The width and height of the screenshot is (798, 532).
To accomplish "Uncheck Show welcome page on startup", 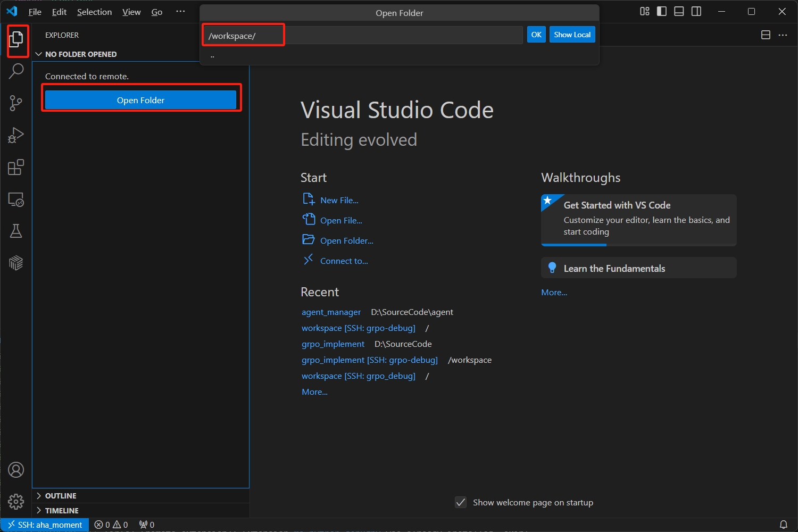I will point(461,502).
